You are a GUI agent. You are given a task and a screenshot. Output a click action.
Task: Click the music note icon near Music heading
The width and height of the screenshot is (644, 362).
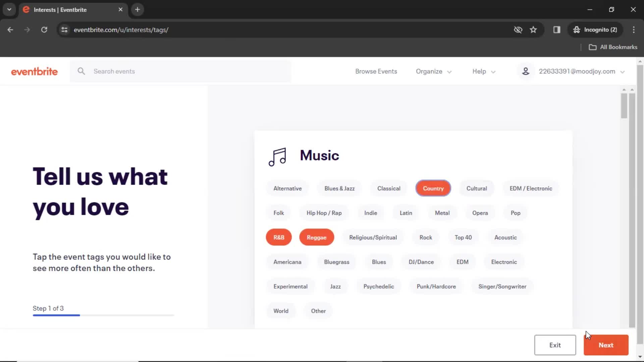tap(277, 155)
